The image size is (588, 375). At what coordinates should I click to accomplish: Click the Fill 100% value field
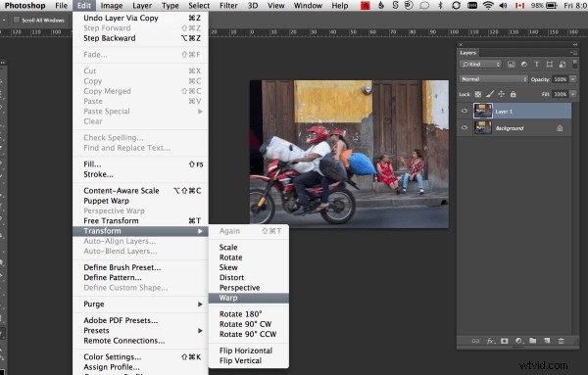[561, 94]
